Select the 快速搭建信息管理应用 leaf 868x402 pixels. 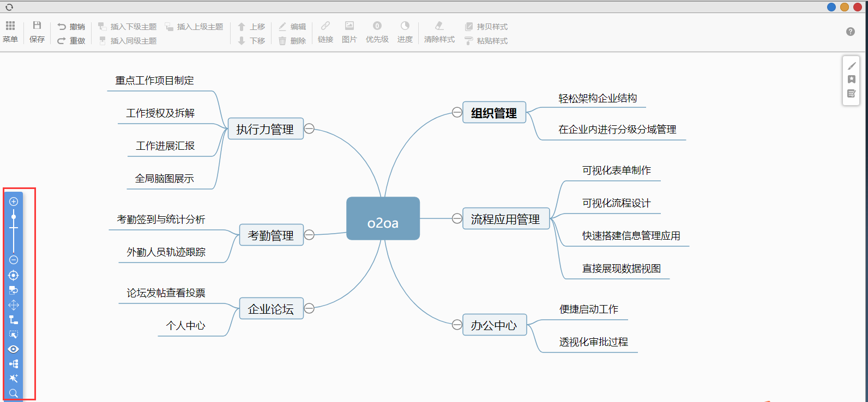[x=631, y=236]
